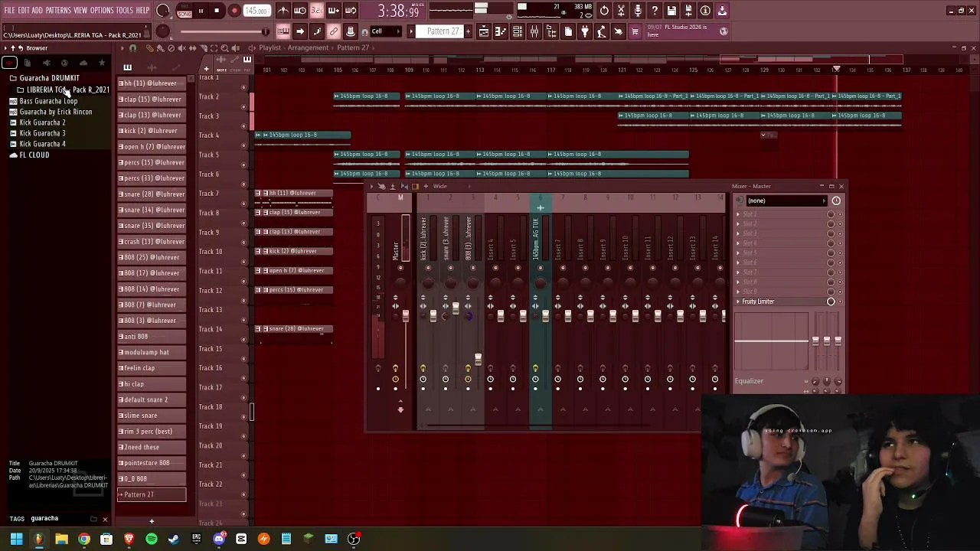
Task: Select the 'Pattern 27' entry in picker list
Action: pos(152,494)
